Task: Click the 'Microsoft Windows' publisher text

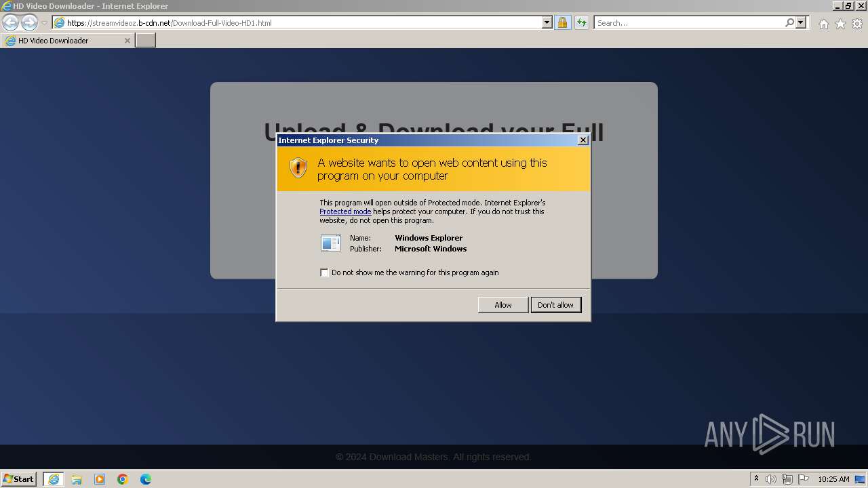Action: click(x=431, y=249)
